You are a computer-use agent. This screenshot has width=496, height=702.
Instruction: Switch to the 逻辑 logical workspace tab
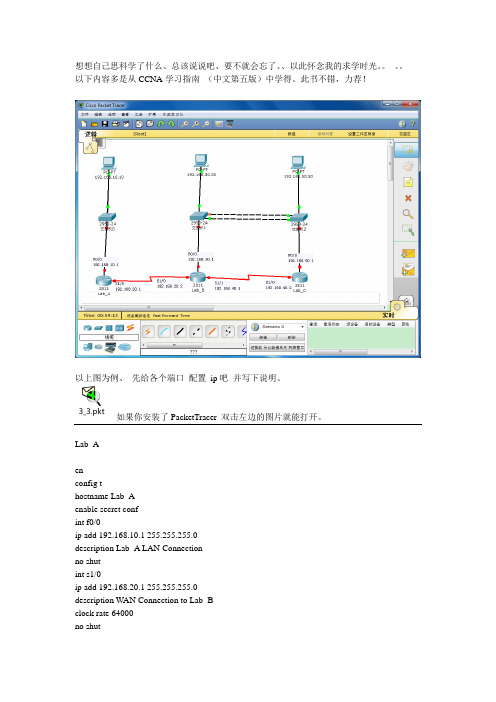click(x=91, y=134)
